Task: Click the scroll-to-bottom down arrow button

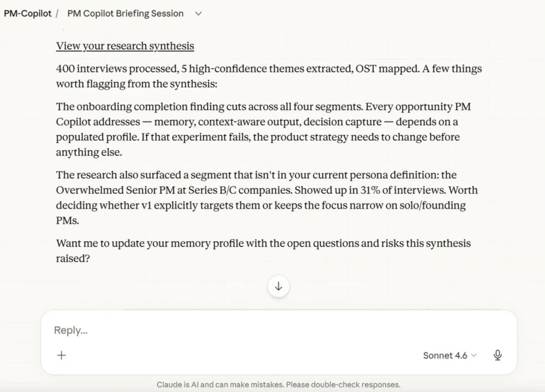Action: [278, 287]
